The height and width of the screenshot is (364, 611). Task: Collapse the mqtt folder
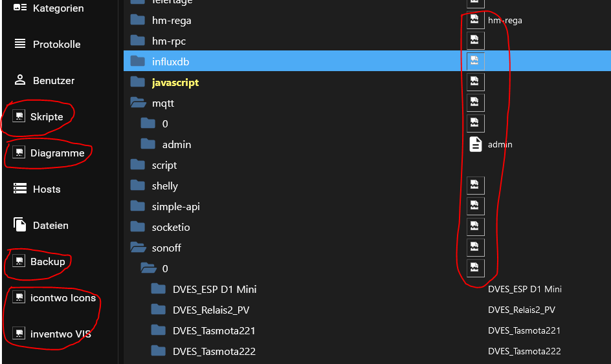137,103
